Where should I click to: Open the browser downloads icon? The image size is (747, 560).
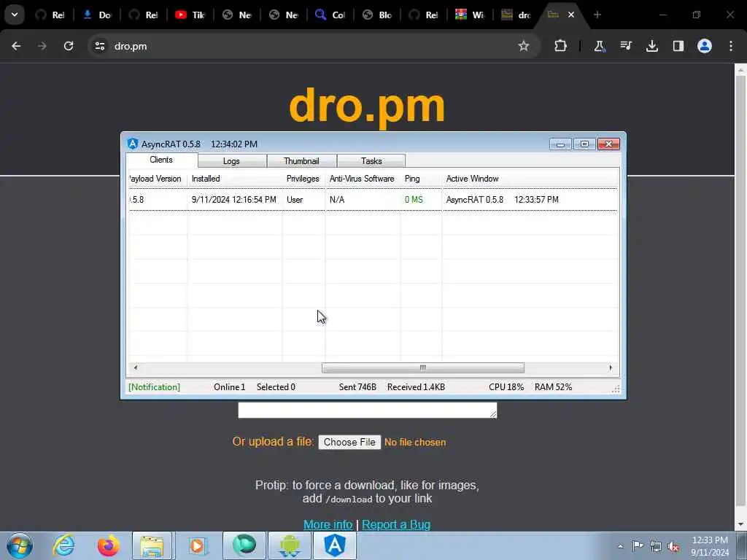pos(651,46)
